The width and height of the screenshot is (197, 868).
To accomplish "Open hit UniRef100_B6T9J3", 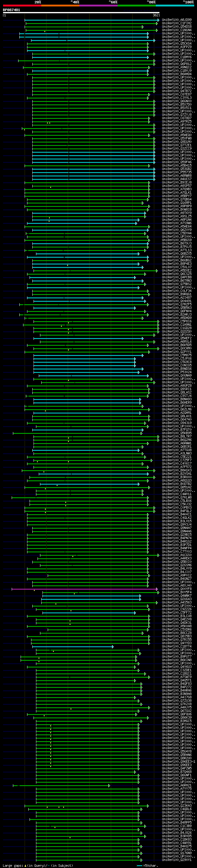I will pos(177,244).
